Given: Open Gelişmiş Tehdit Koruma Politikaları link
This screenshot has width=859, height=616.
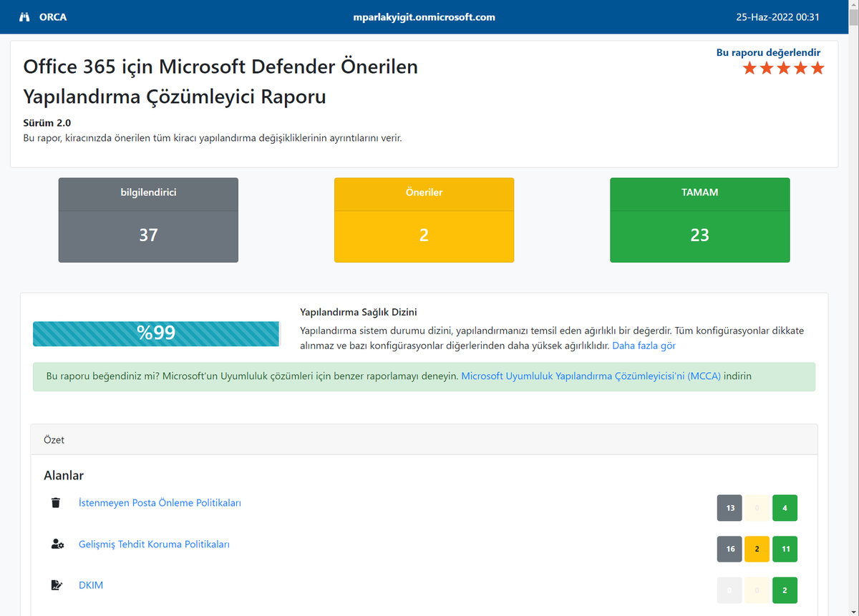Looking at the screenshot, I should [x=154, y=544].
